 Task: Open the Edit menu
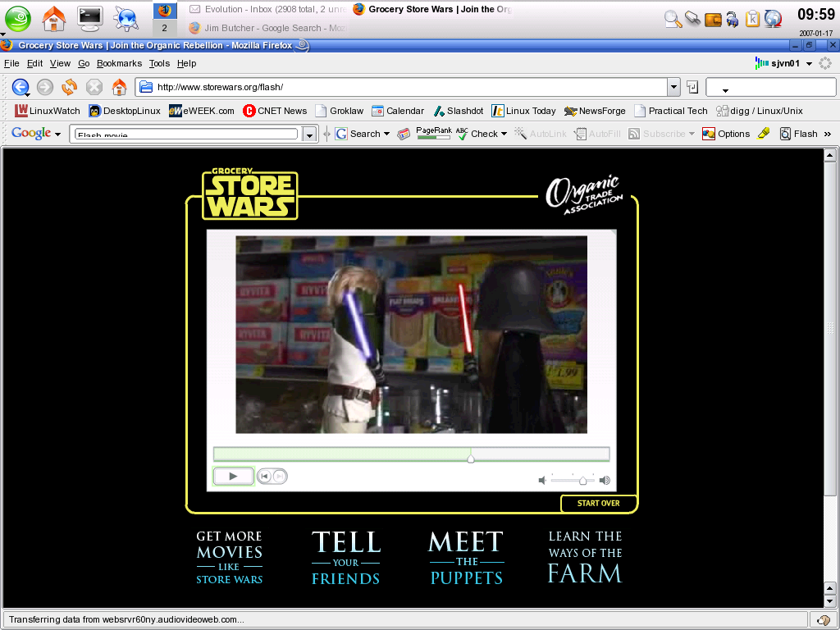pyautogui.click(x=34, y=63)
